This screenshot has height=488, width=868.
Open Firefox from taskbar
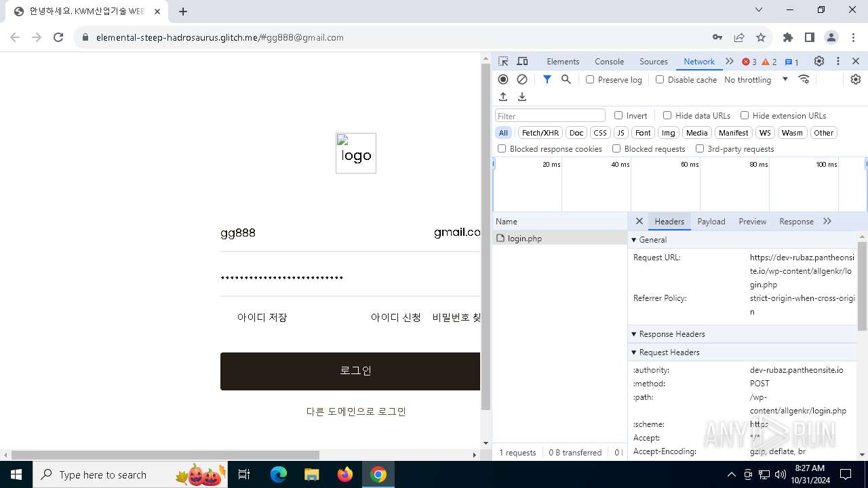345,474
